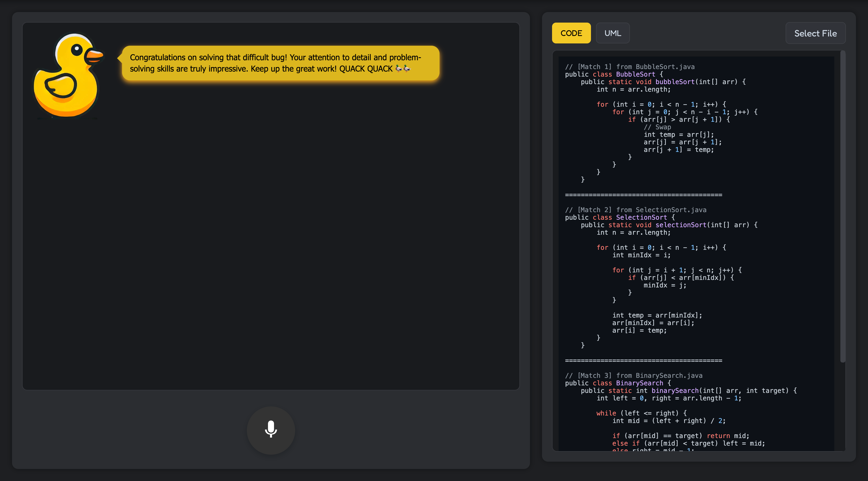This screenshot has width=868, height=481.
Task: Click the duck emojis in the speech bubble
Action: (403, 69)
